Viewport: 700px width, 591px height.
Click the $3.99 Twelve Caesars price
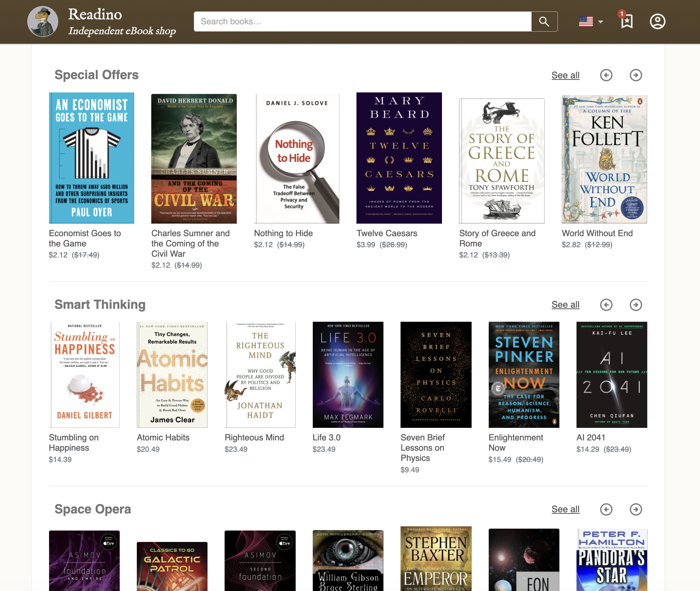(x=366, y=245)
